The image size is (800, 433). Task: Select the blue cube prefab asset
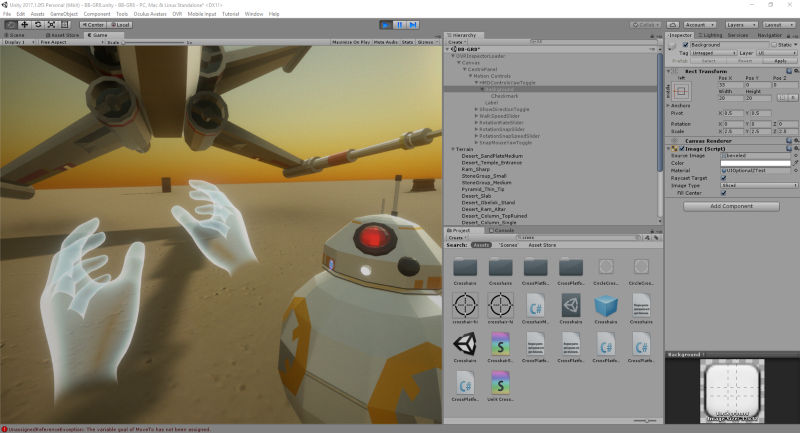tap(606, 305)
